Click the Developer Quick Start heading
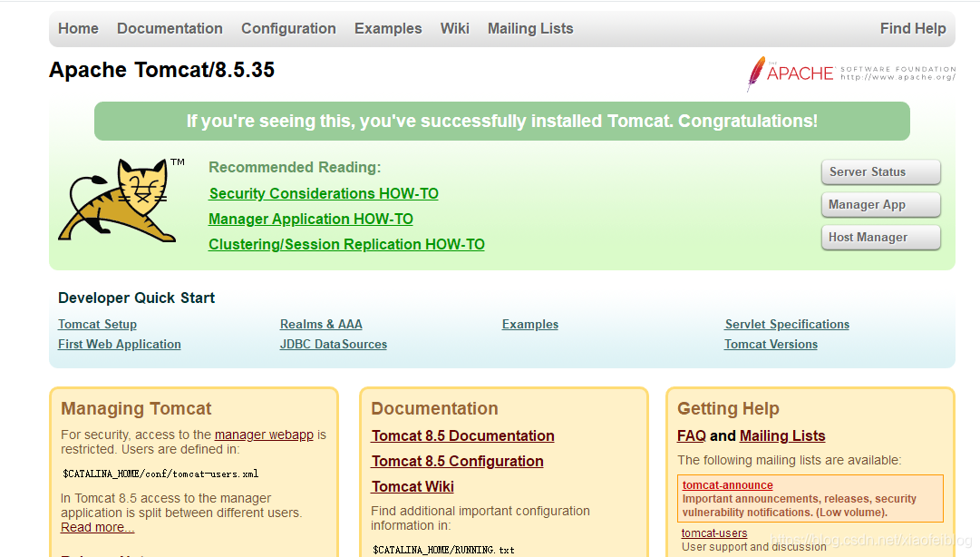Image resolution: width=980 pixels, height=557 pixels. 136,298
